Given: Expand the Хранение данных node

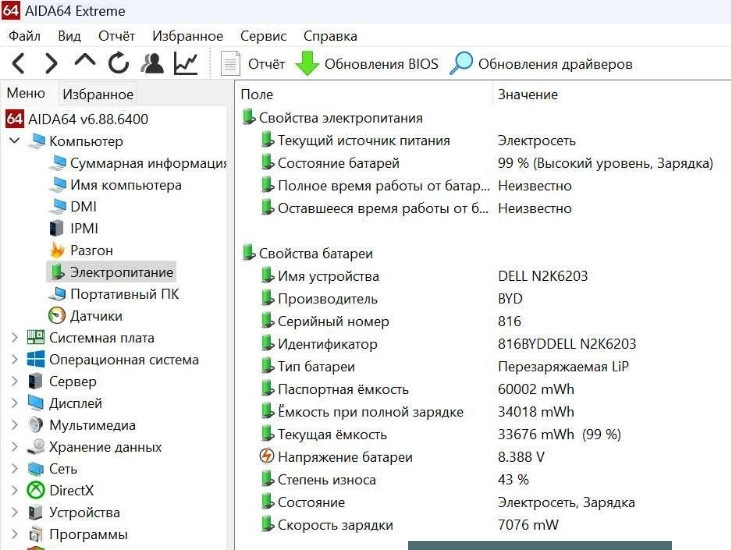Looking at the screenshot, I should [14, 447].
